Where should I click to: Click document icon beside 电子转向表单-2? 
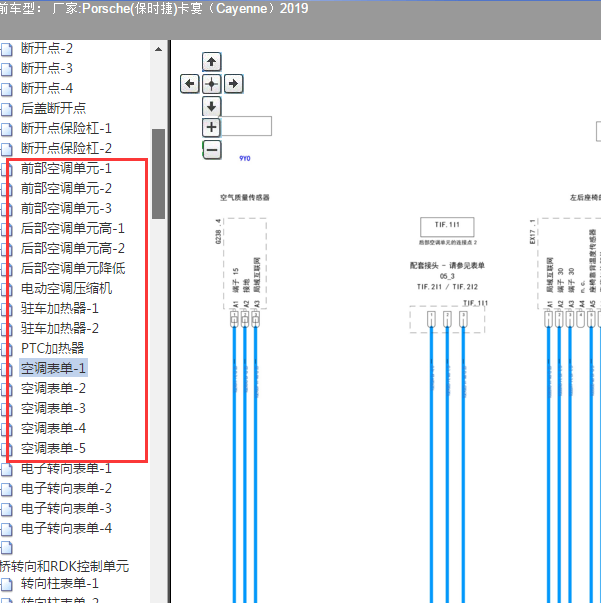(x=7, y=490)
